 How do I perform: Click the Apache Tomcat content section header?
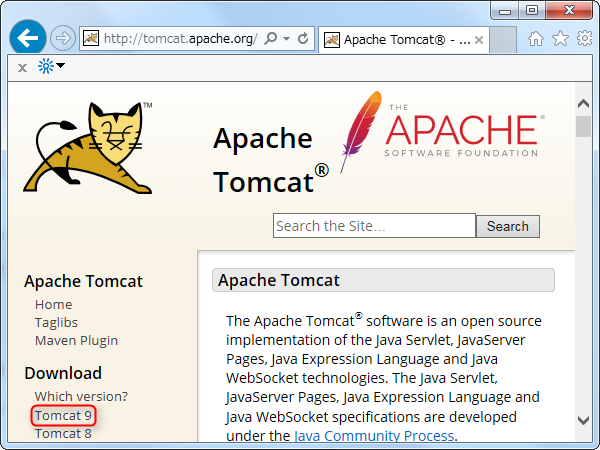(x=383, y=280)
